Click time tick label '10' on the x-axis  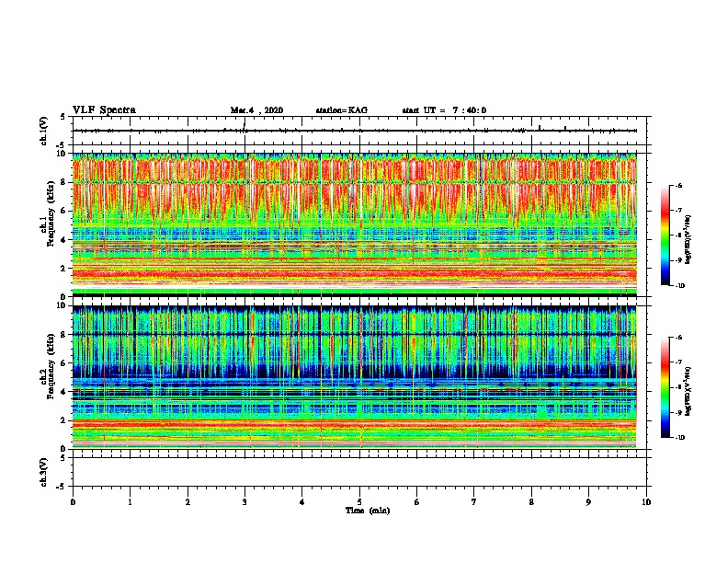pyautogui.click(x=646, y=502)
